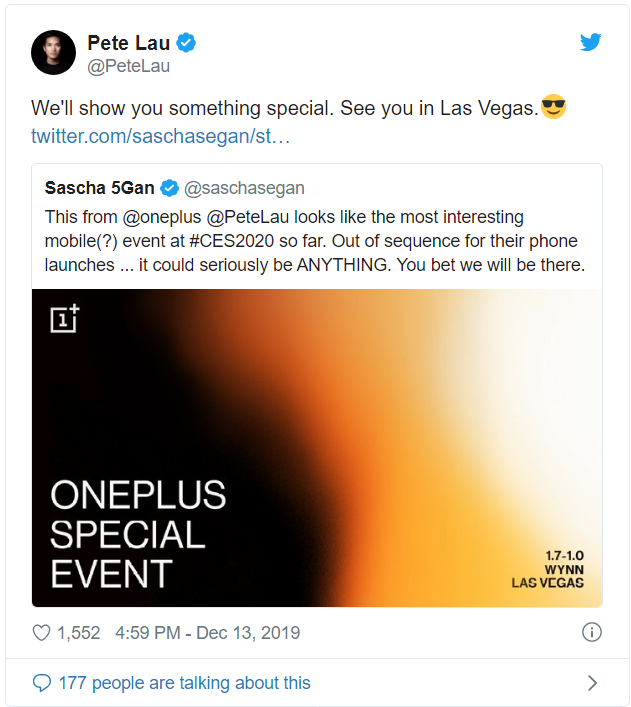Viewport: 631px width, 707px height.
Task: Open Pete Lau's profile avatar
Action: 53,53
